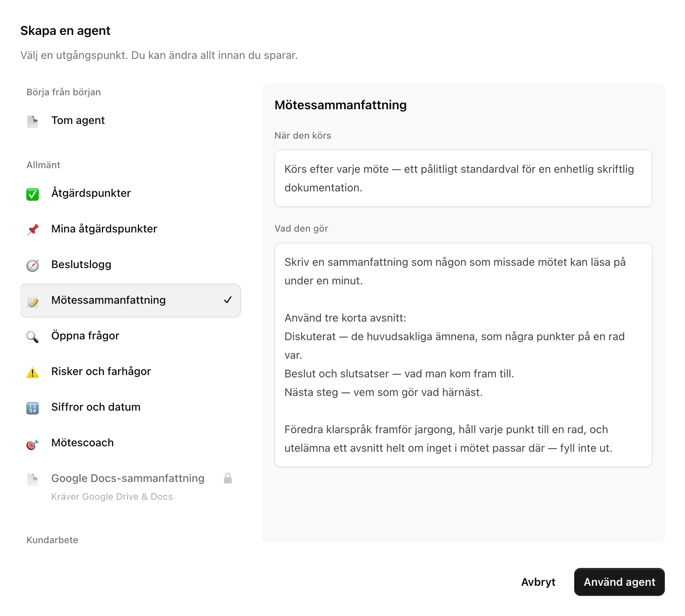Select the locked Google Docs-sammanfattning template
Image resolution: width=685 pixels, height=616 pixels.
(x=130, y=487)
